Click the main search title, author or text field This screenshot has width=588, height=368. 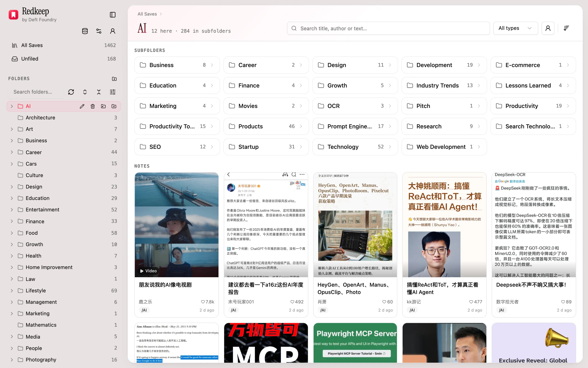[x=388, y=28]
